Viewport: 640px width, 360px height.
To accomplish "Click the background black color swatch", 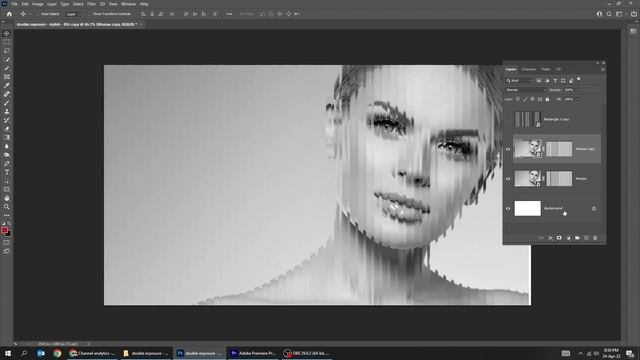I will click(9, 234).
